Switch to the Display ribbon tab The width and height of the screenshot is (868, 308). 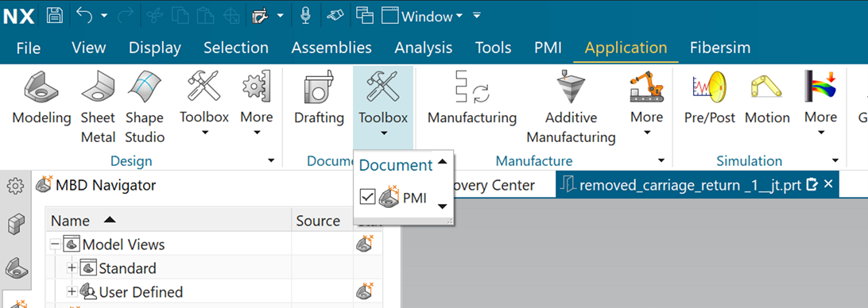point(155,48)
